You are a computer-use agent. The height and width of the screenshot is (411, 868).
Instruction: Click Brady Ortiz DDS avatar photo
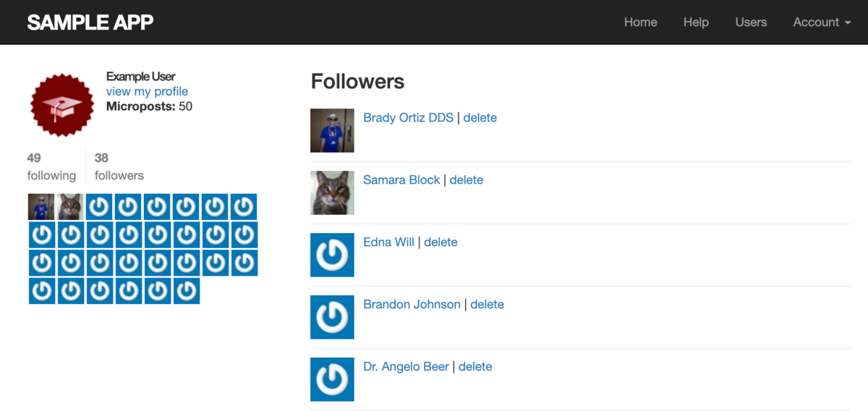pos(332,131)
